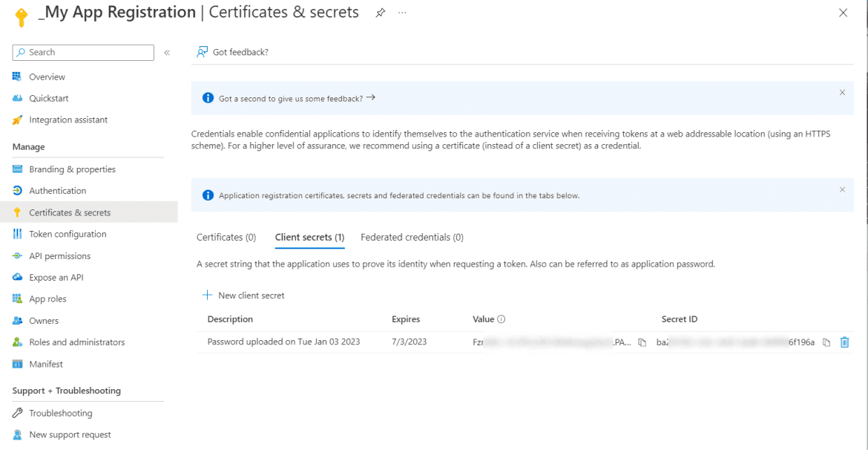The width and height of the screenshot is (868, 450).
Task: Copy the secret Value to clipboard
Action: tap(642, 342)
